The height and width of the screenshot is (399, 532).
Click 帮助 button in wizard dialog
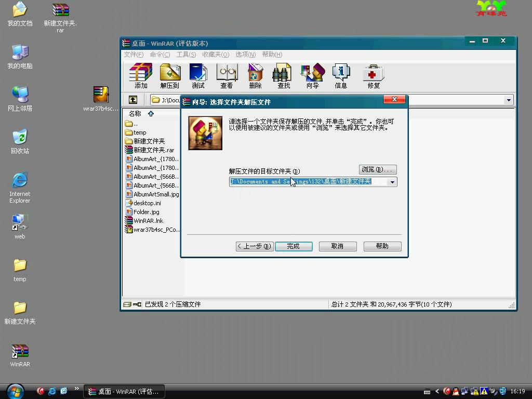click(382, 246)
